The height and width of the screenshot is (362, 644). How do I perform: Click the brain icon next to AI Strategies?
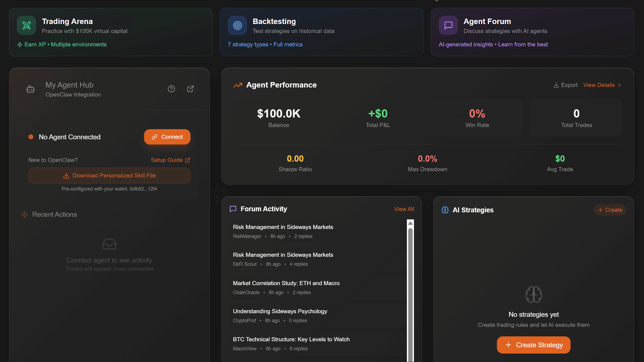point(445,210)
